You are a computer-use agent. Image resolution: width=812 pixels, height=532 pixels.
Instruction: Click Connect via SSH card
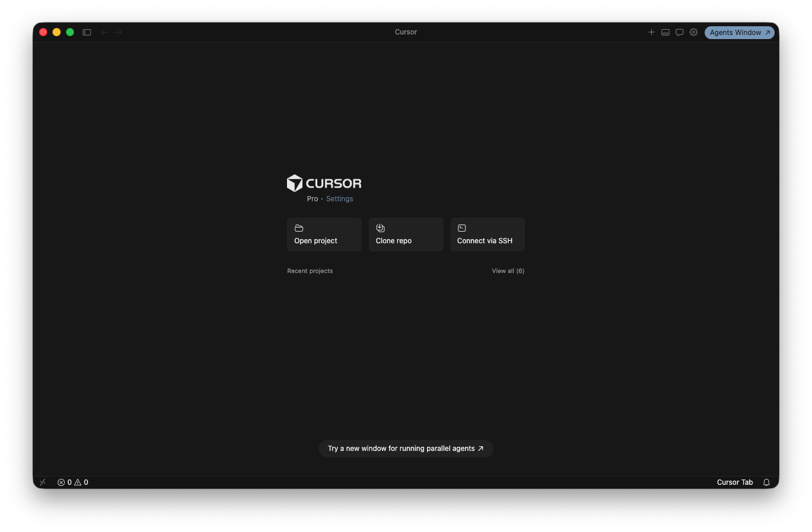(x=488, y=235)
